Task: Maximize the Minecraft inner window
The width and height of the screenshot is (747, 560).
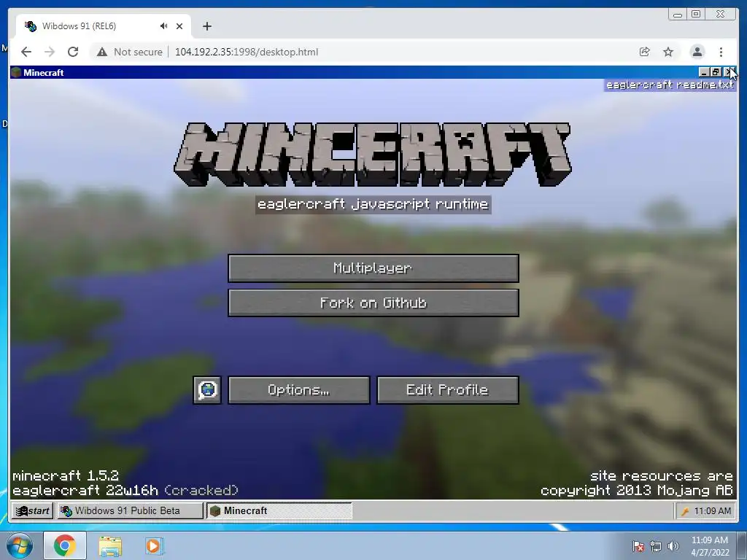Action: [716, 72]
